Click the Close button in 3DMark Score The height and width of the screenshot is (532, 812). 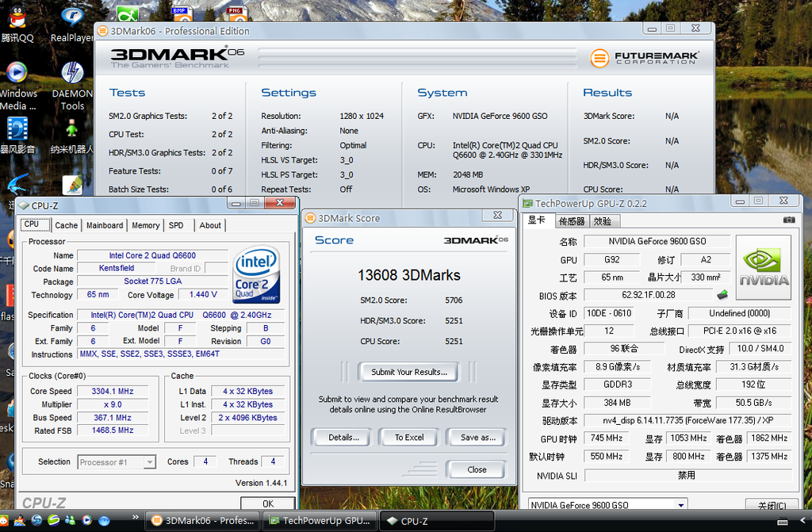click(477, 470)
